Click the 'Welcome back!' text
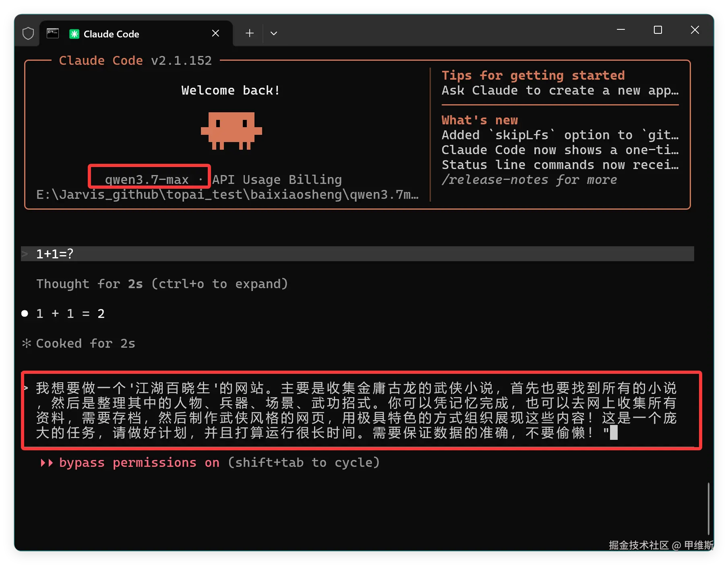728x565 pixels. pyautogui.click(x=230, y=90)
